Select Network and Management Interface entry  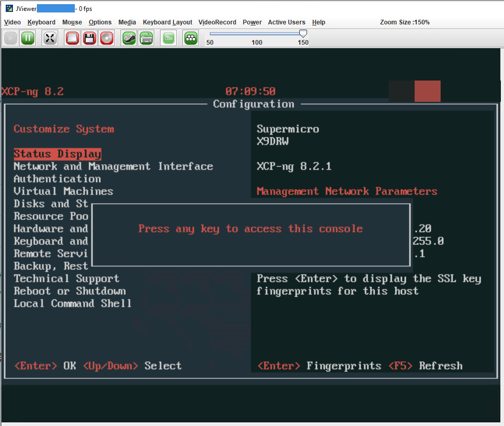click(x=113, y=166)
